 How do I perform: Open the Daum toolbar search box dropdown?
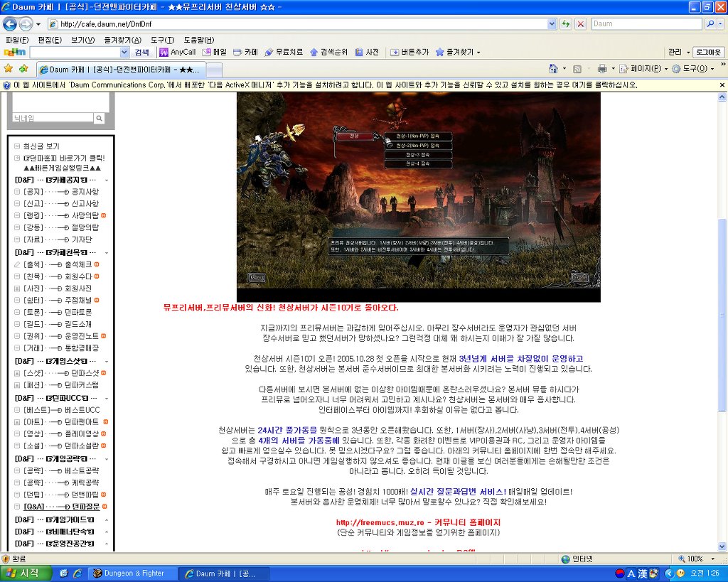(x=124, y=52)
